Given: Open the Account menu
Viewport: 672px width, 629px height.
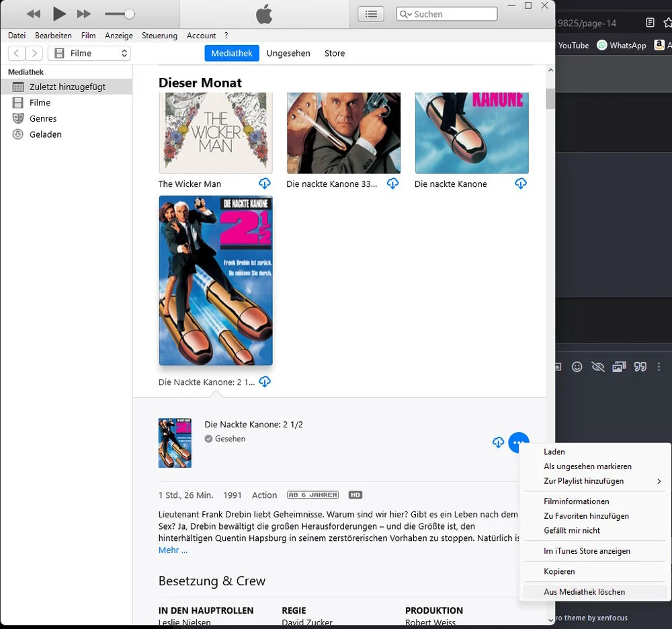Looking at the screenshot, I should click(201, 36).
